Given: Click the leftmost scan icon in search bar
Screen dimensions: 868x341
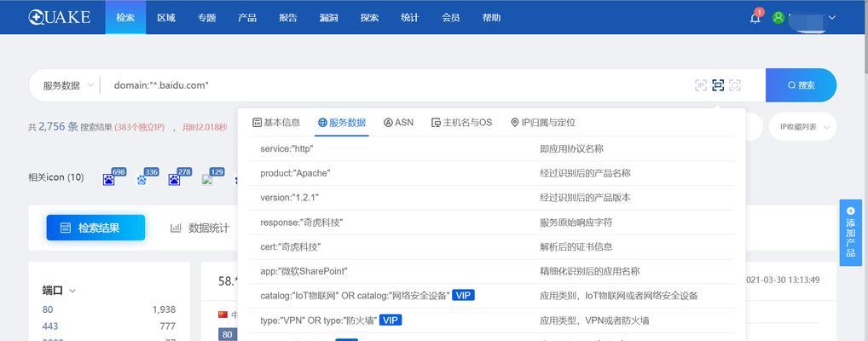Looking at the screenshot, I should (x=701, y=85).
